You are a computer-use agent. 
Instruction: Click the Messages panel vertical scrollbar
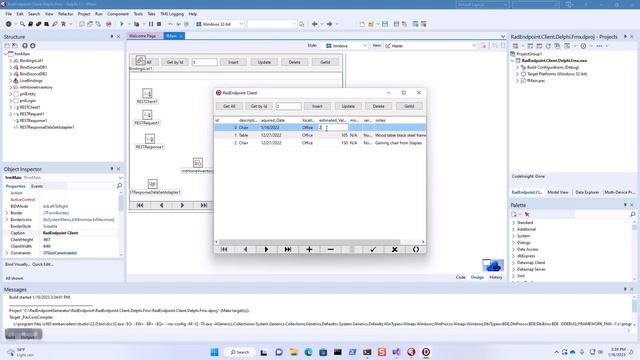pos(634,312)
